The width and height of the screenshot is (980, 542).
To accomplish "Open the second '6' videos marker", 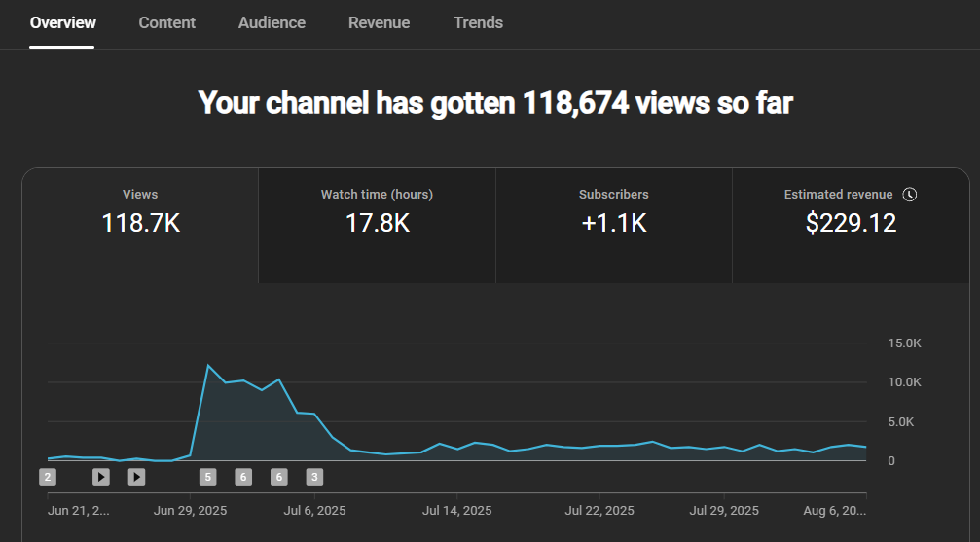I will (x=278, y=477).
